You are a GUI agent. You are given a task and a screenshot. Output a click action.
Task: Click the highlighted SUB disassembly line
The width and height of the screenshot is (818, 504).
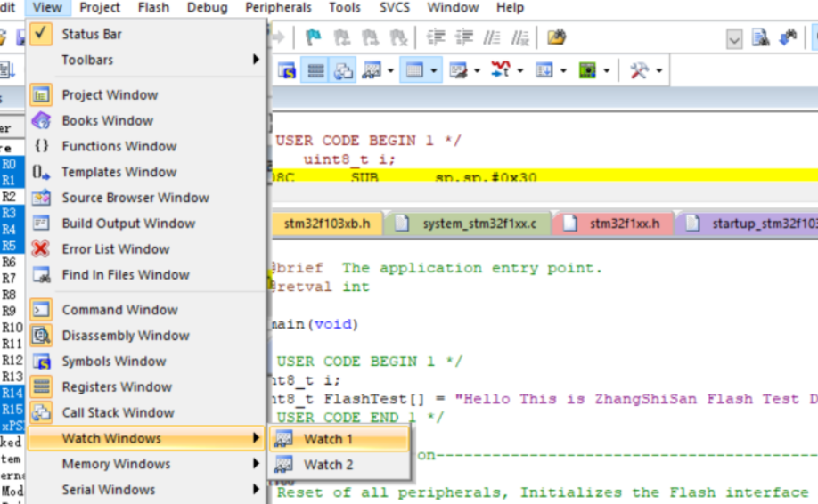click(544, 175)
